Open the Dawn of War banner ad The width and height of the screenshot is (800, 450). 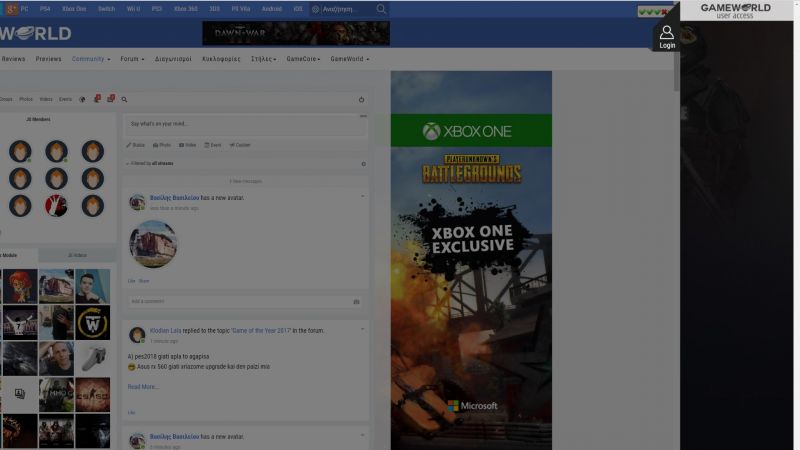(x=296, y=33)
